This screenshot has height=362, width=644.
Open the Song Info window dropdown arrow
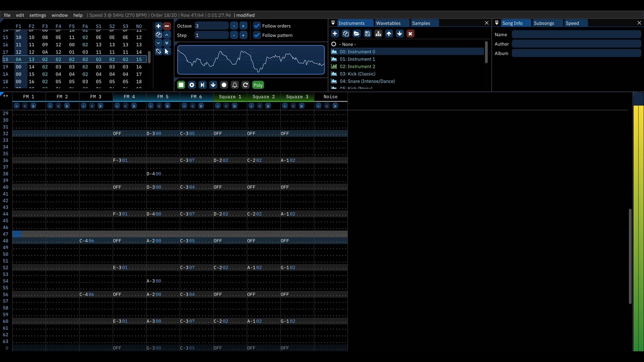(x=497, y=23)
